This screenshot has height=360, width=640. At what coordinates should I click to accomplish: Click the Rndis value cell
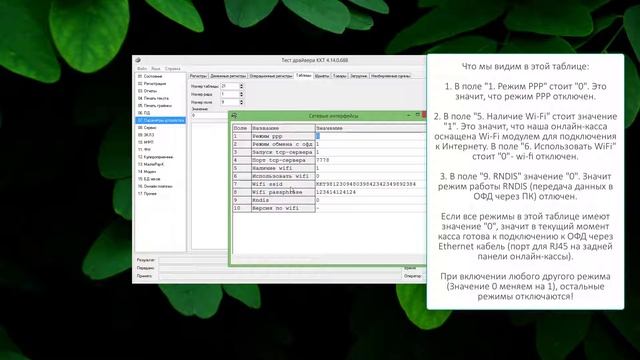point(371,200)
